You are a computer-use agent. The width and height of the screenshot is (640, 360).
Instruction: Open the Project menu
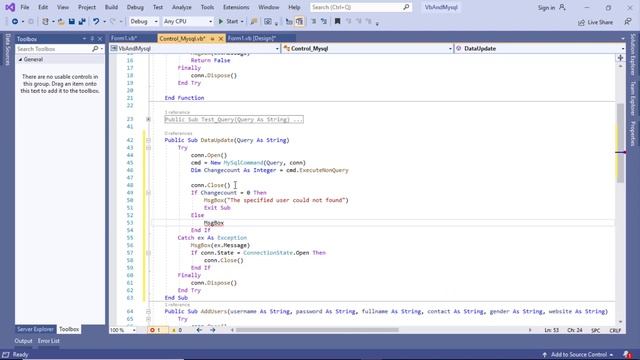87,7
